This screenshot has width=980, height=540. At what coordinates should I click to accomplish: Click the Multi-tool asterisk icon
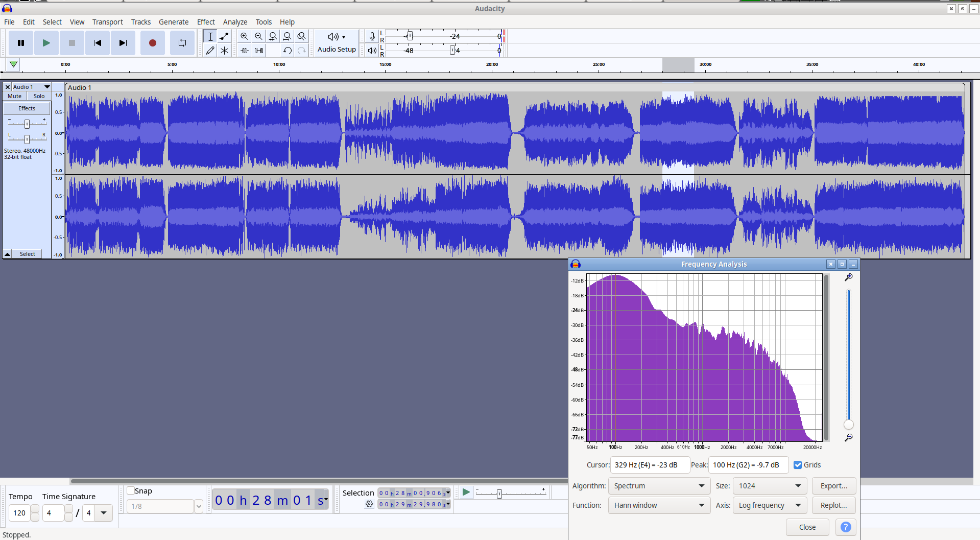pyautogui.click(x=224, y=51)
